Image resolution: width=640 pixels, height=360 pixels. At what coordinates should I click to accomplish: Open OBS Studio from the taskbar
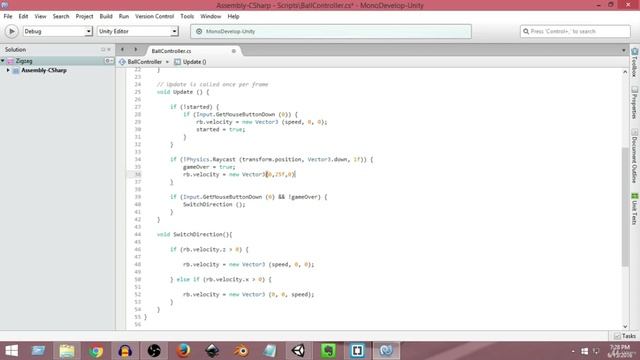154,351
